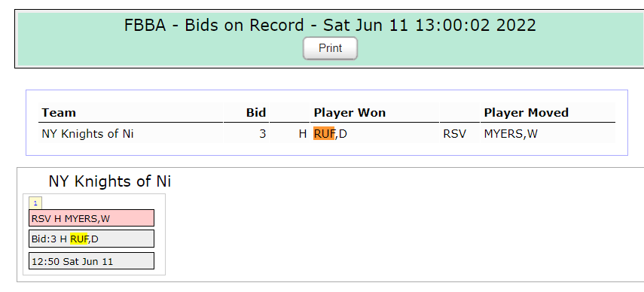Select NY Knights of Ni table cell
The image size is (644, 292).
pos(130,134)
